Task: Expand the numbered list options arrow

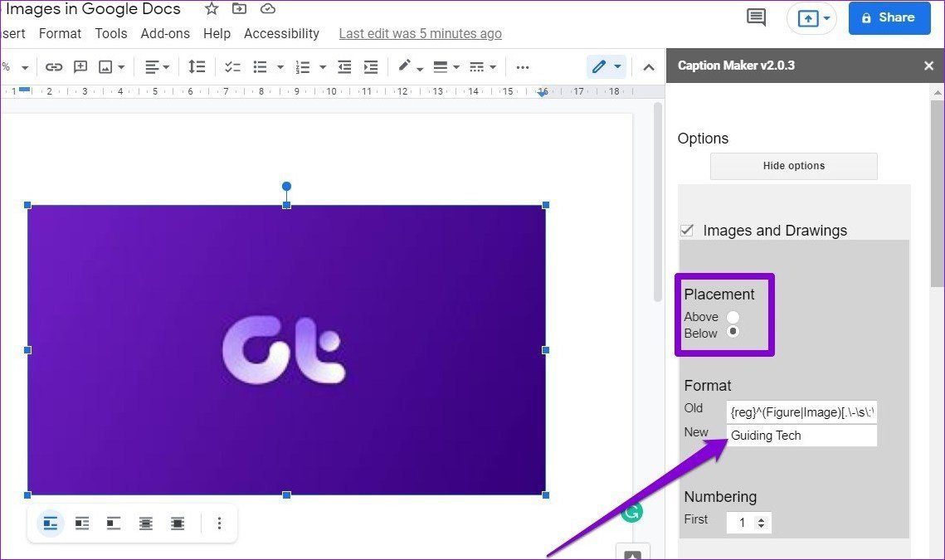Action: pyautogui.click(x=323, y=67)
